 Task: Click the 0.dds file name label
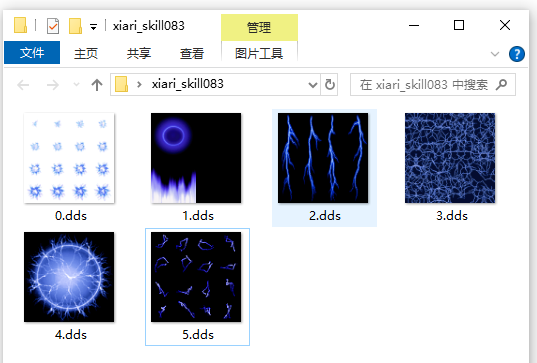tap(71, 216)
